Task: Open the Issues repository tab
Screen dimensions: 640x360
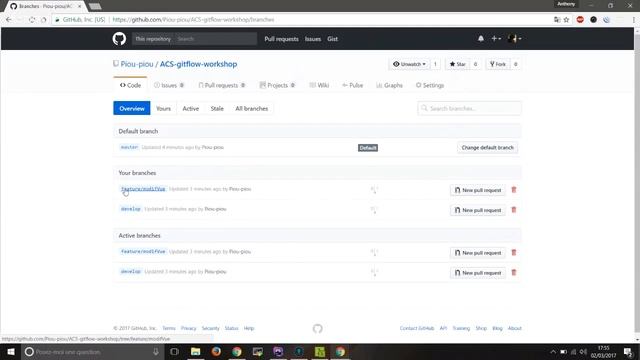Action: point(169,85)
